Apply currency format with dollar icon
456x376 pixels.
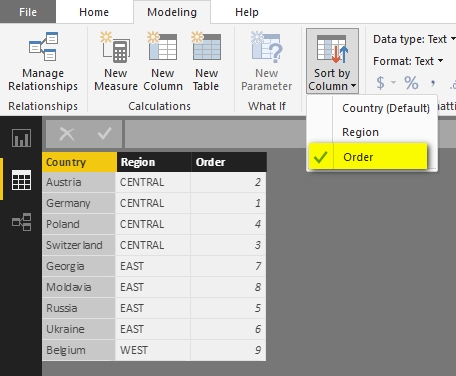(380, 83)
